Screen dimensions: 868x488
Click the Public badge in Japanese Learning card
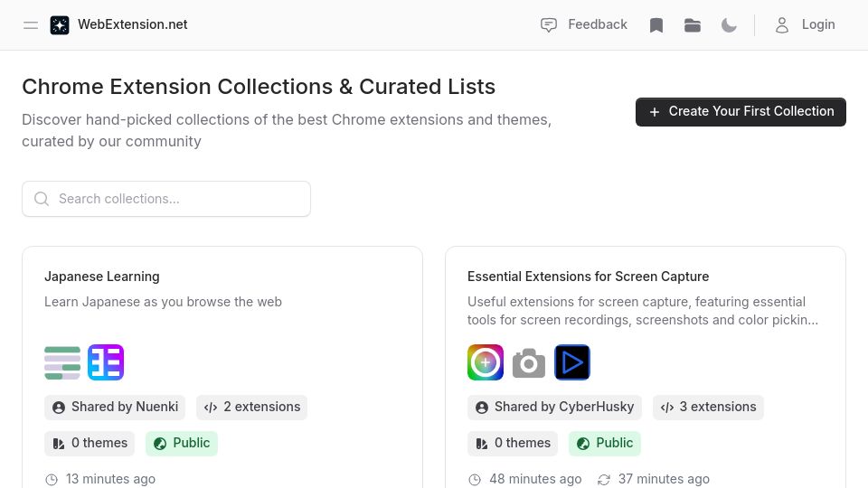point(182,443)
